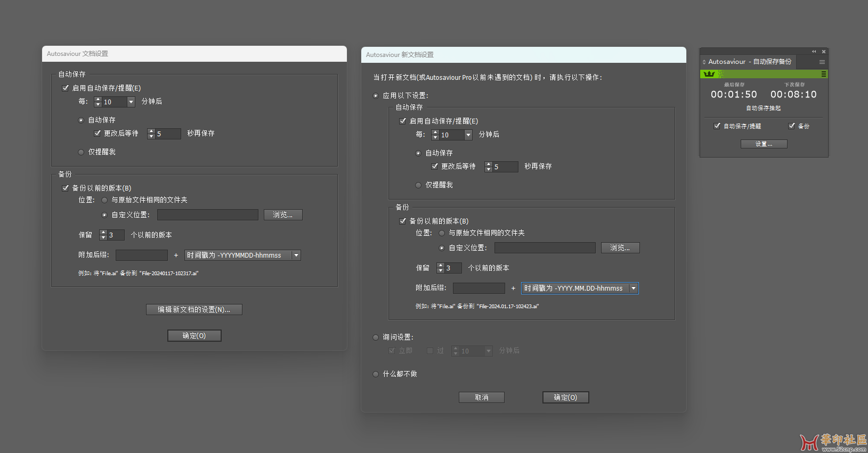Image resolution: width=868 pixels, height=453 pixels.
Task: Click example text File-20240117-102317.ai
Action: tap(169, 273)
